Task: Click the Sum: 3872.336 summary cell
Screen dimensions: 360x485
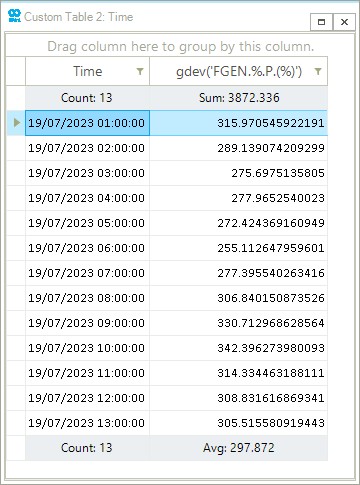Action: click(x=239, y=98)
